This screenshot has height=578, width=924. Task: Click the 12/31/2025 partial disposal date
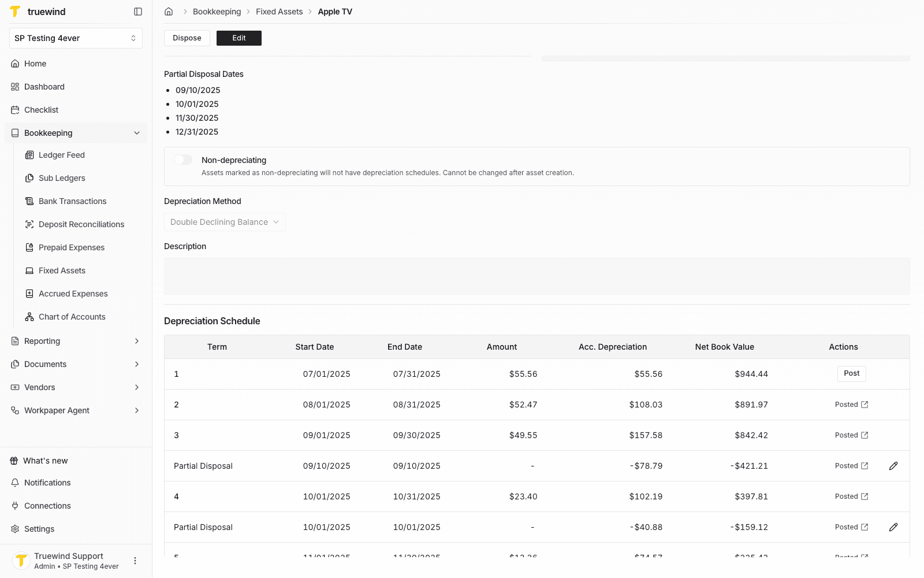pos(197,132)
